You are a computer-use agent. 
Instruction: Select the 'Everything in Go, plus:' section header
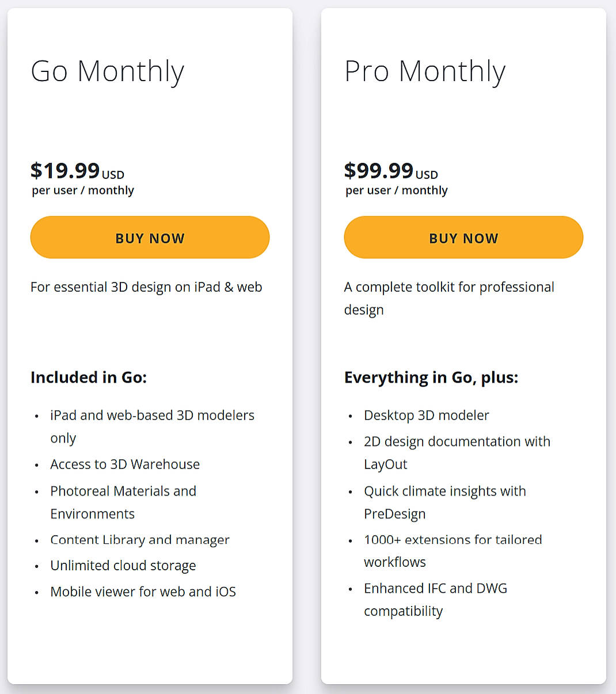coord(431,377)
